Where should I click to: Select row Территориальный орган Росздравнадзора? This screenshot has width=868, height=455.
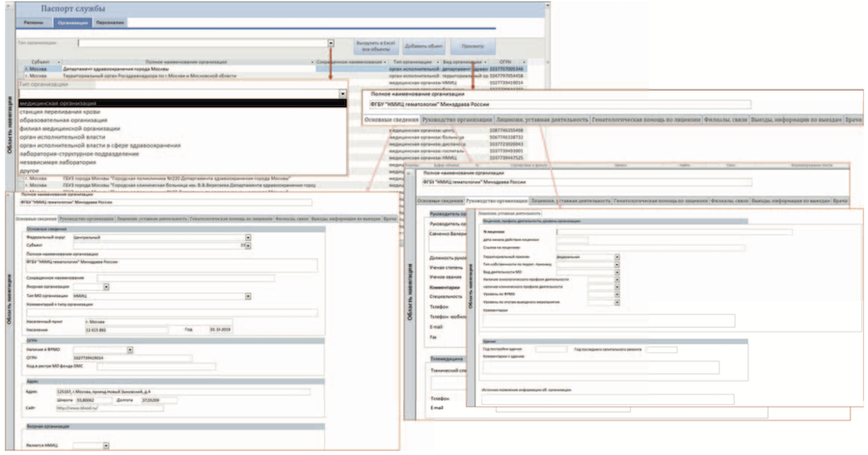pyautogui.click(x=271, y=76)
